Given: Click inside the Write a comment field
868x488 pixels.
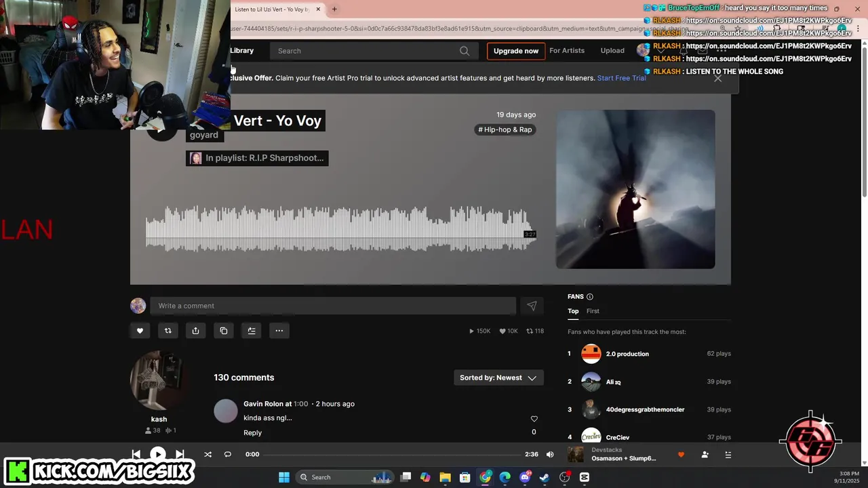Looking at the screenshot, I should tap(333, 306).
